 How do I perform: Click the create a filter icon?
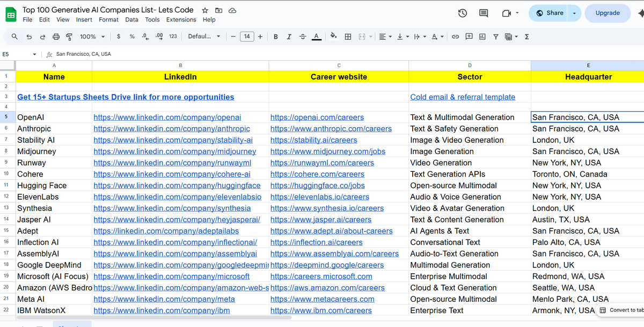point(495,37)
